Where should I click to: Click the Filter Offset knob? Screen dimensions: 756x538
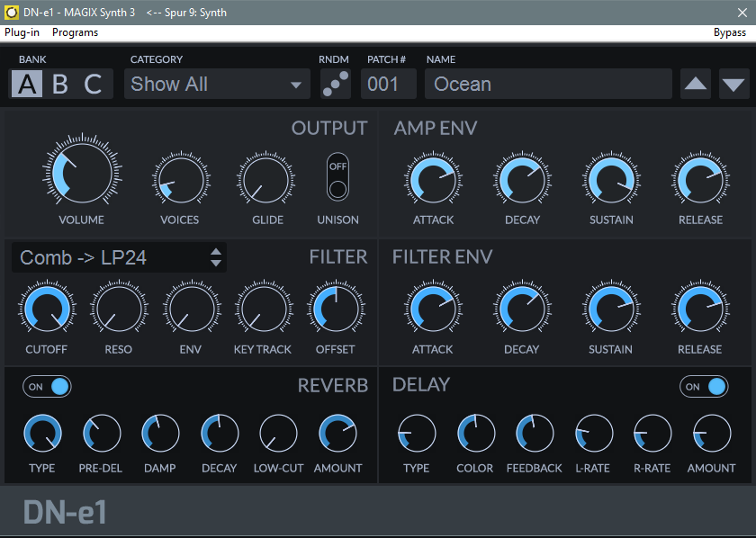[336, 309]
